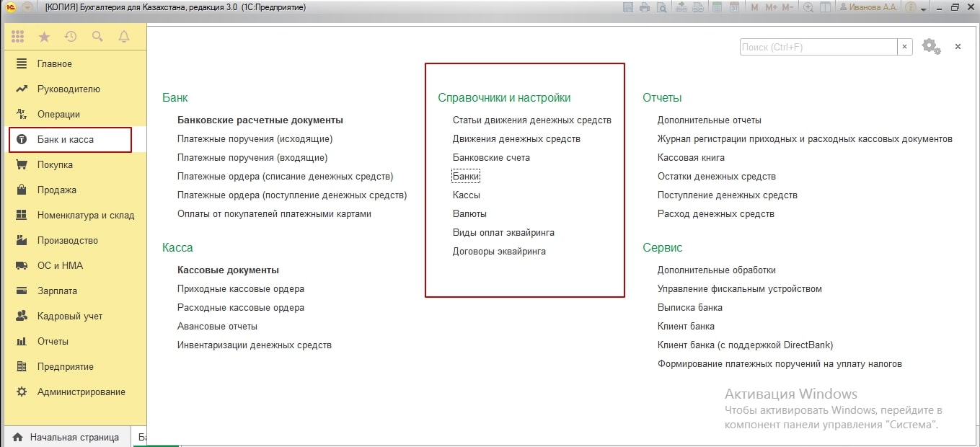The image size is (980, 447).
Task: Show history with the clock icon
Action: [x=70, y=37]
